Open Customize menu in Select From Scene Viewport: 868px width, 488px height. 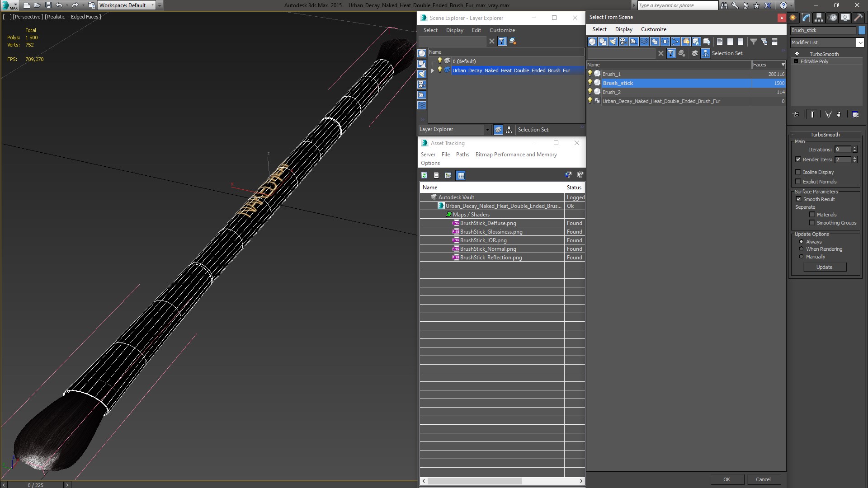coord(653,29)
